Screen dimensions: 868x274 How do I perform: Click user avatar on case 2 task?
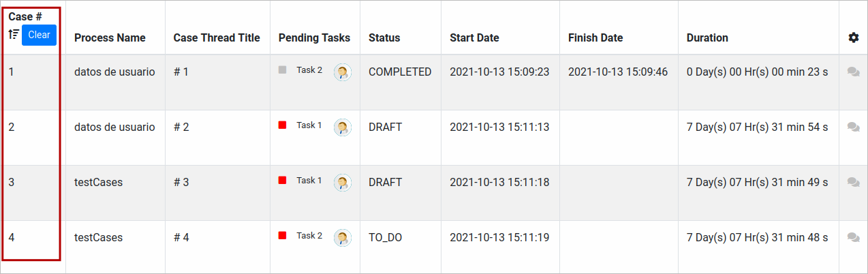click(343, 127)
